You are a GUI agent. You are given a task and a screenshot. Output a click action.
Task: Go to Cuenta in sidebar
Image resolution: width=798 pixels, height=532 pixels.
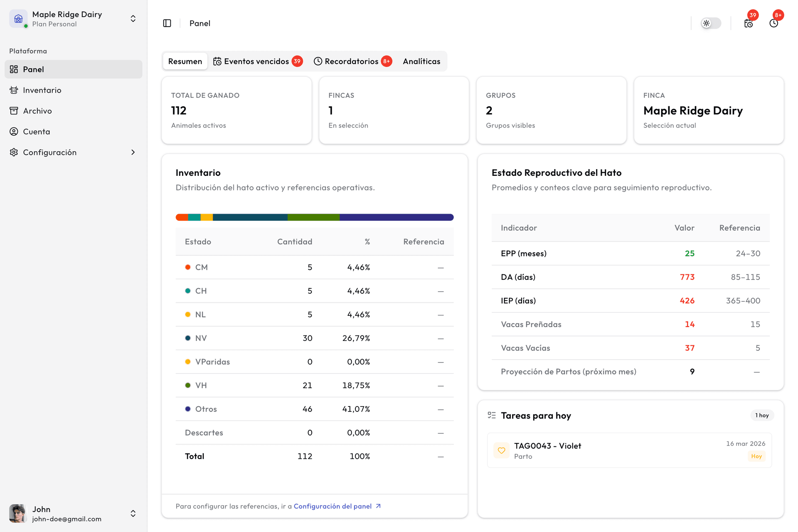pyautogui.click(x=37, y=132)
